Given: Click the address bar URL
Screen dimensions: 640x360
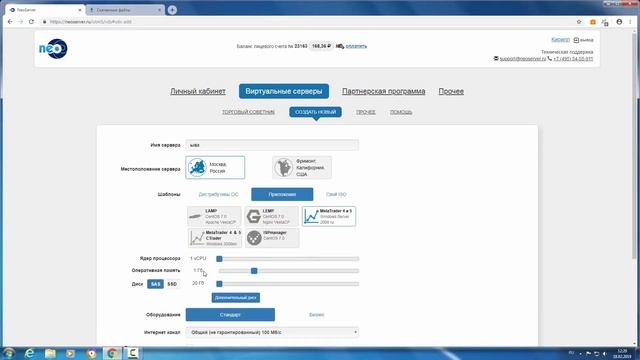Looking at the screenshot, I should click(91, 22).
